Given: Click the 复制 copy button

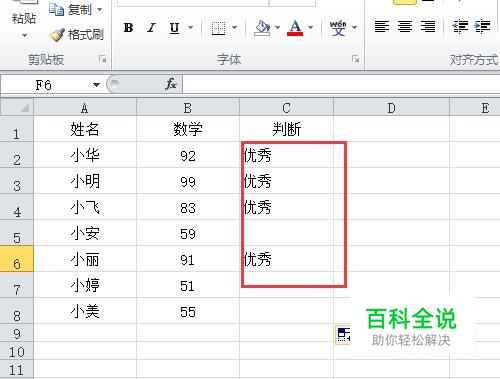Looking at the screenshot, I should (x=70, y=10).
